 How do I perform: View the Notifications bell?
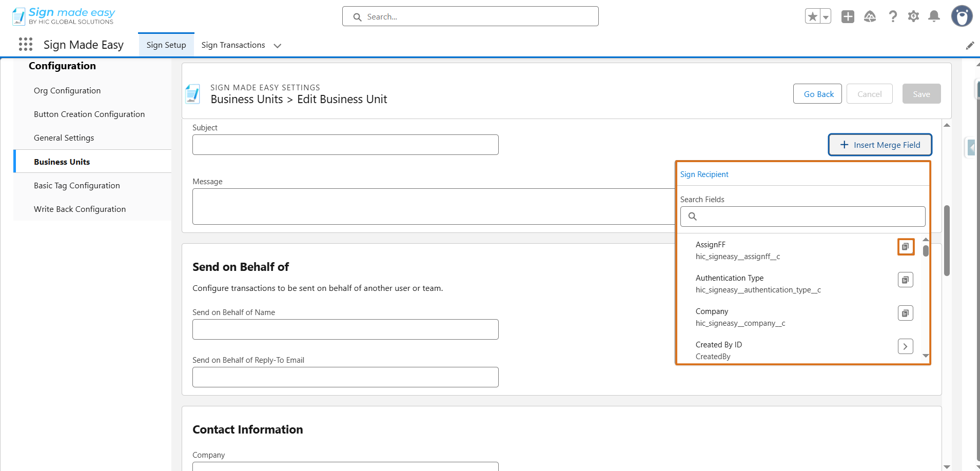[934, 17]
